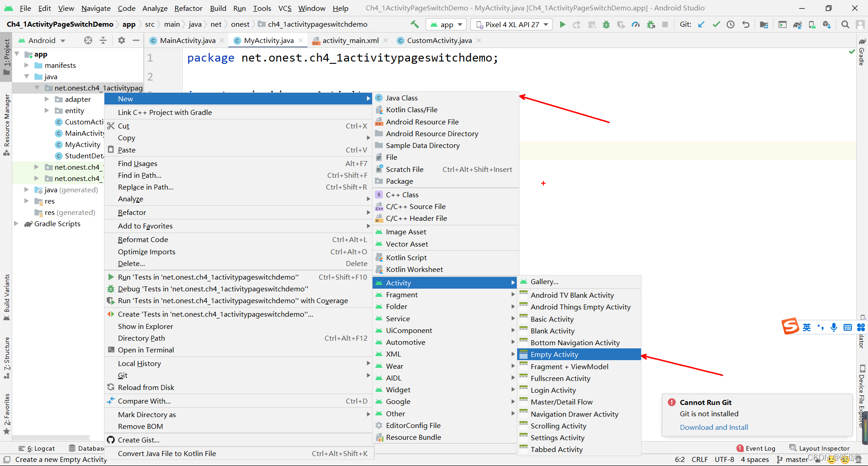Open the app run configuration dropdown
868x466 pixels.
pos(447,24)
